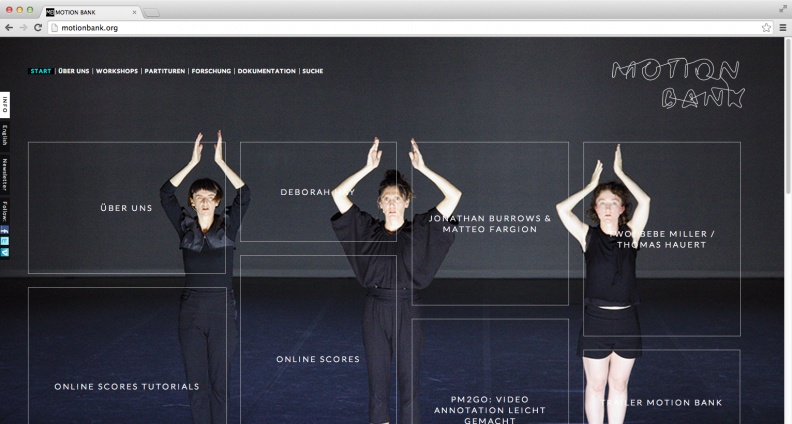Open the Deborah Hay tile
The width and height of the screenshot is (792, 424).
pyautogui.click(x=318, y=192)
